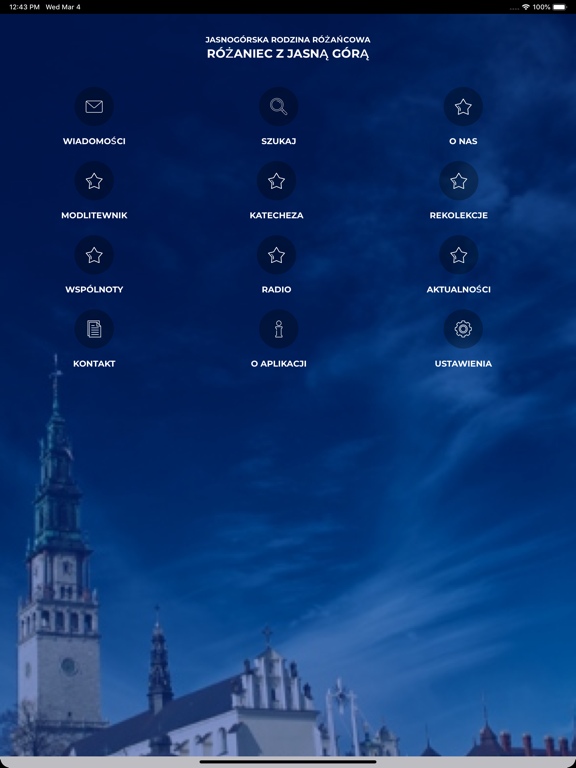Click the KONTAKT label

[94, 363]
